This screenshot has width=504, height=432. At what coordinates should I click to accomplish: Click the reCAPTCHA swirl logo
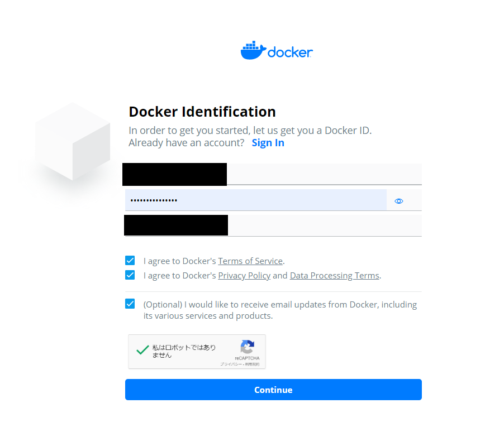247,347
